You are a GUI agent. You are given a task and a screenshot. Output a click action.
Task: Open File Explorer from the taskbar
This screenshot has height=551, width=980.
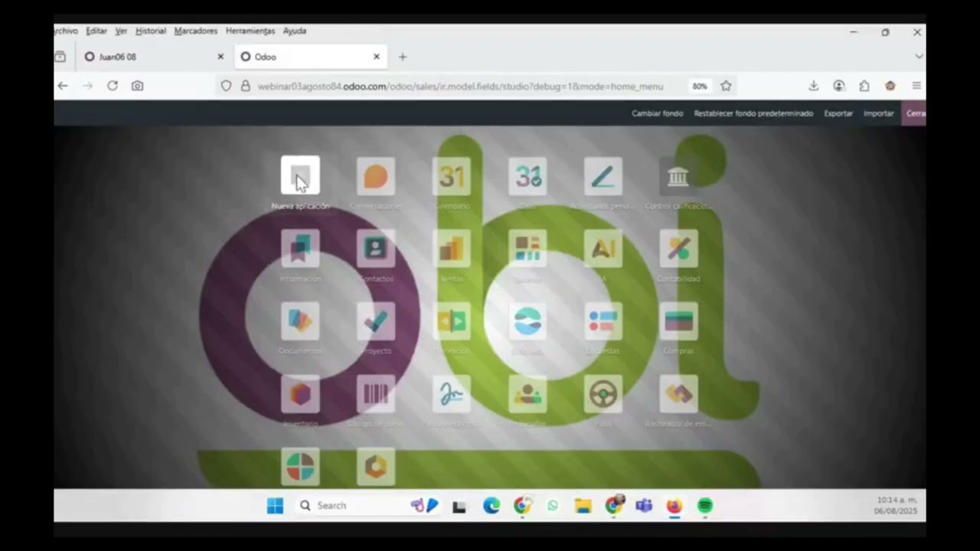click(x=583, y=506)
